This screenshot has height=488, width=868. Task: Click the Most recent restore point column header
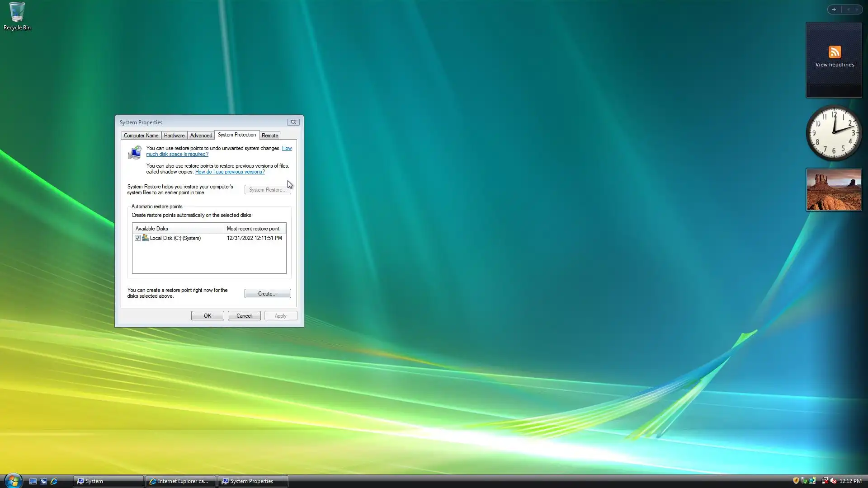tap(254, 229)
